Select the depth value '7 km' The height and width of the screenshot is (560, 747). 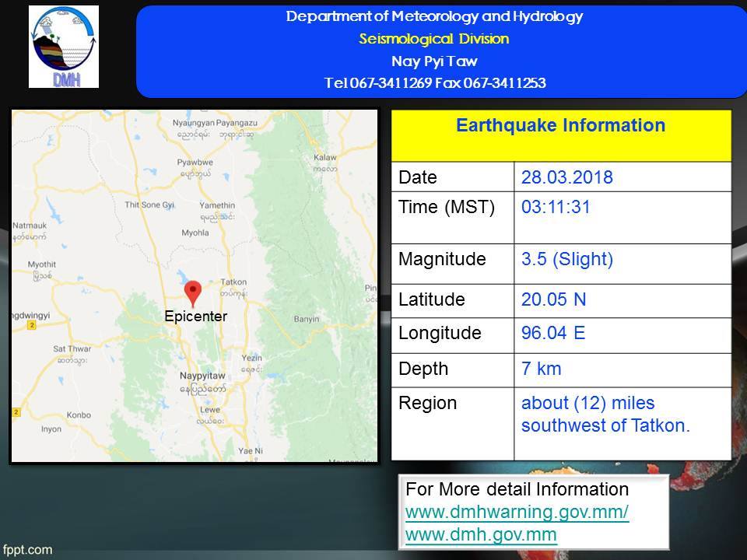click(x=542, y=369)
